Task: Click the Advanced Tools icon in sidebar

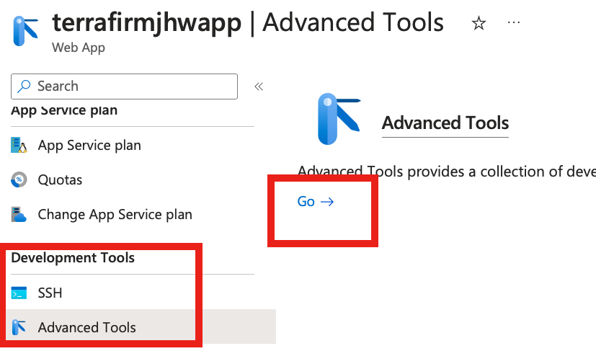Action: pos(19,328)
